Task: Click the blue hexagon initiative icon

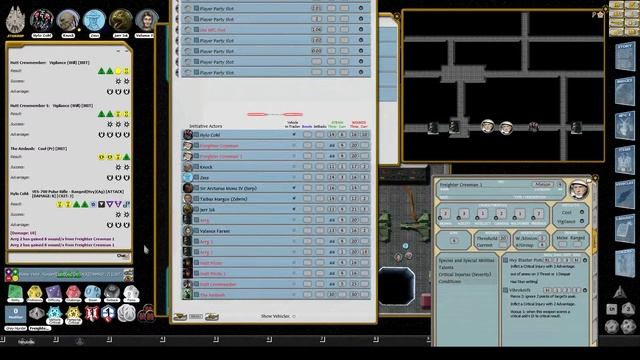Action: coord(108,313)
